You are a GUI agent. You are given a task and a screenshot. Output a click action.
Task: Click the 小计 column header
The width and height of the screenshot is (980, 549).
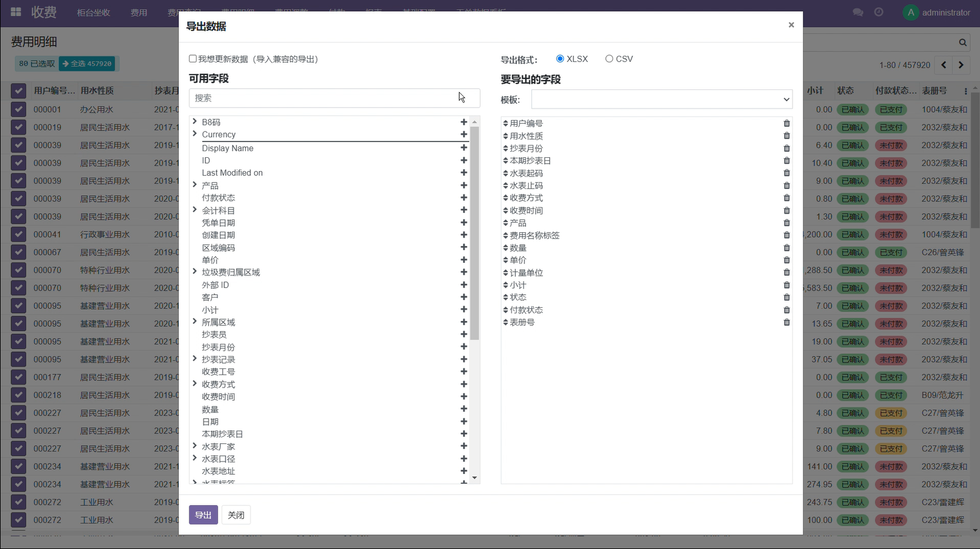815,91
